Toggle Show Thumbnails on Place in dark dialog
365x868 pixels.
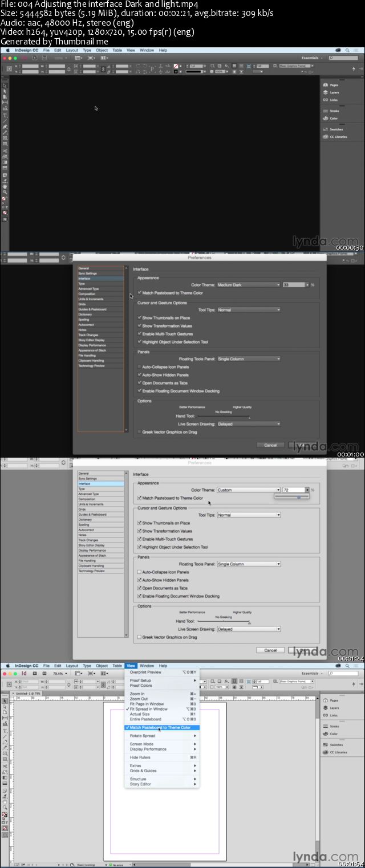tap(140, 318)
